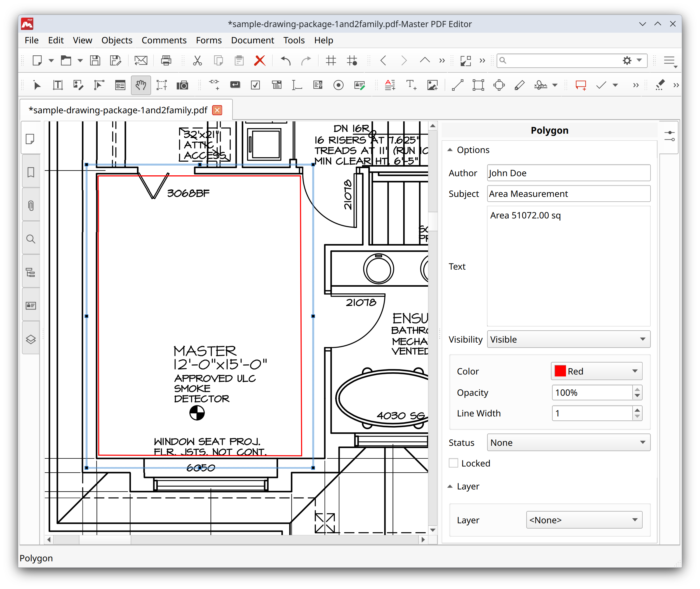
Task: Click the Undo arrow icon
Action: [x=286, y=60]
